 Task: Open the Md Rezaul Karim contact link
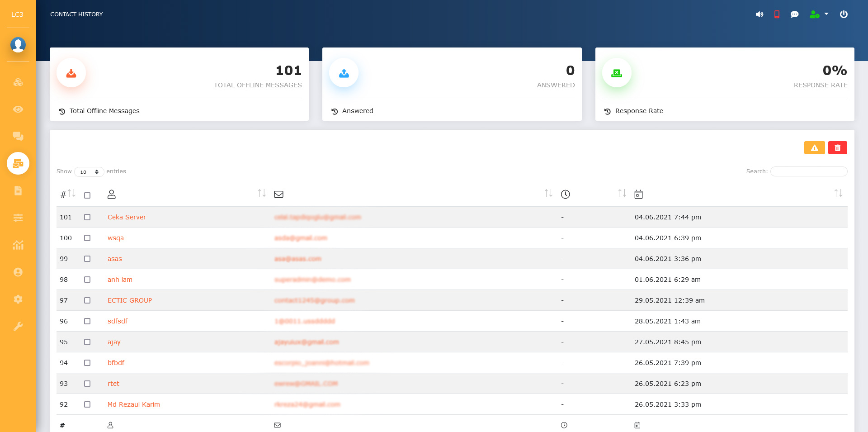coord(133,404)
